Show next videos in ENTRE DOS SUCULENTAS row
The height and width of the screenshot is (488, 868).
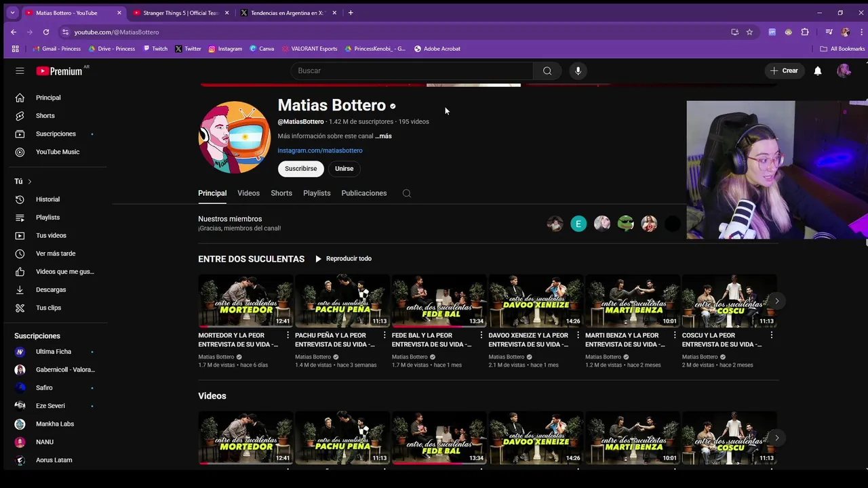click(776, 301)
